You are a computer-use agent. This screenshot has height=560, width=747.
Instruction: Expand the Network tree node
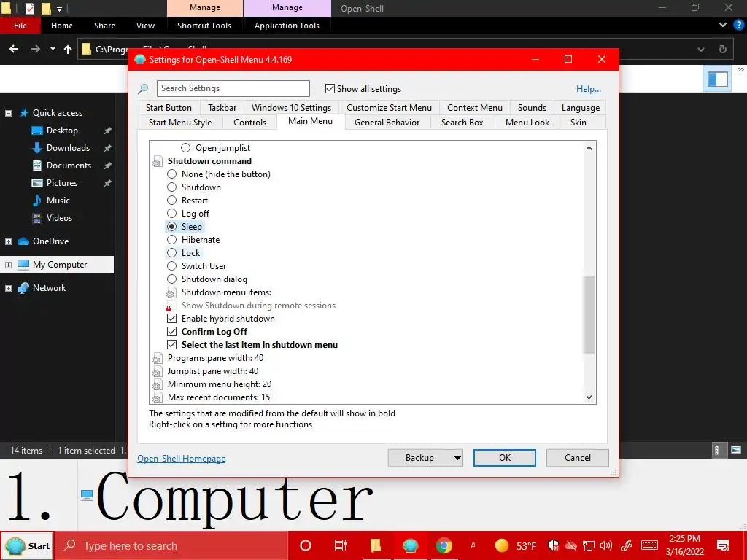[8, 288]
